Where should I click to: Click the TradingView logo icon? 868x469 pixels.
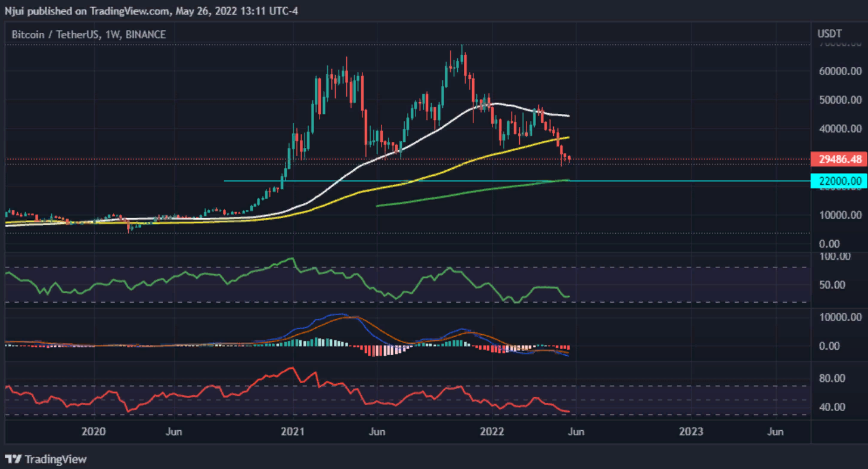pyautogui.click(x=13, y=459)
